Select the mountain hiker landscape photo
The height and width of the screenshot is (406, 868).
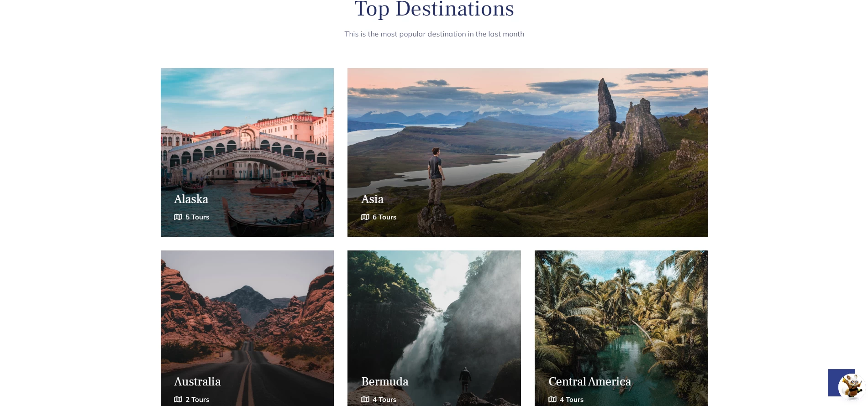(x=528, y=152)
